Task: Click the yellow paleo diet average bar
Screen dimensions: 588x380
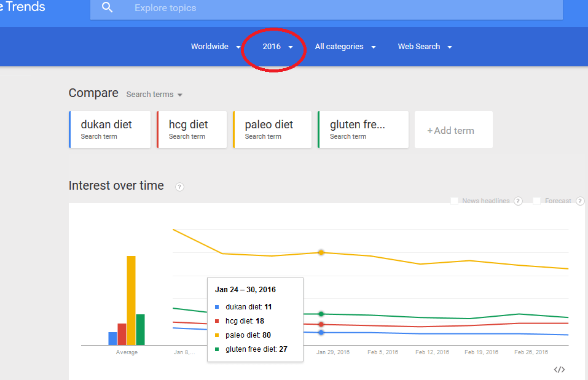Action: pos(131,301)
